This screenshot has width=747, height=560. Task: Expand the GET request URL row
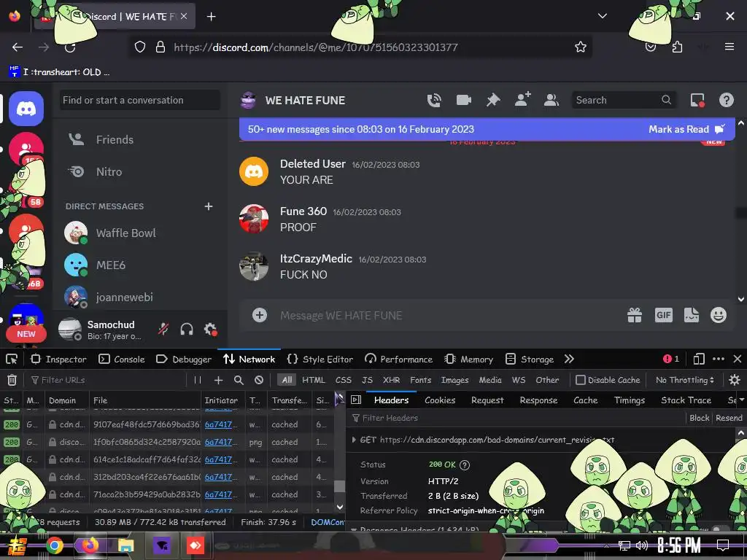coord(354,440)
